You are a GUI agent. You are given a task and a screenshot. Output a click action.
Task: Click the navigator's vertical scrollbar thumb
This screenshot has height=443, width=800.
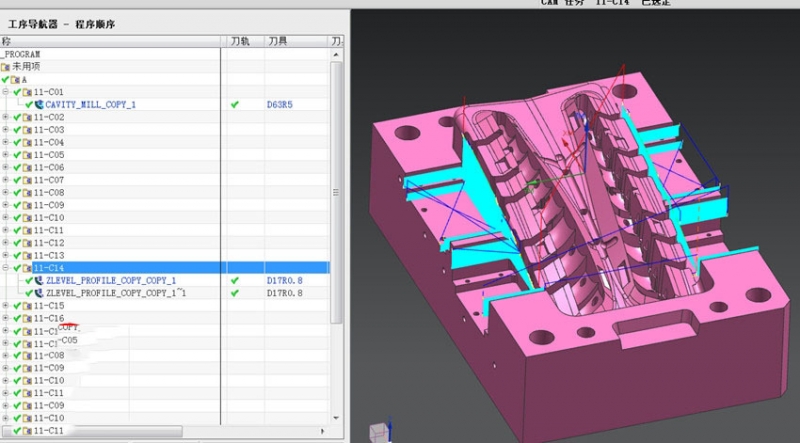[x=336, y=192]
